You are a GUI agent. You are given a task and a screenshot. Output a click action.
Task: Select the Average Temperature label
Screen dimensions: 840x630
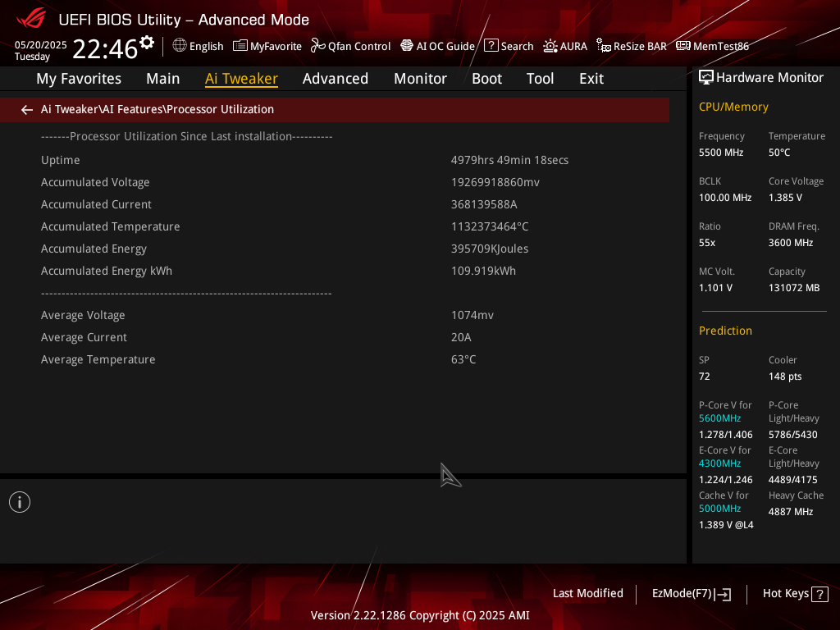pos(98,359)
